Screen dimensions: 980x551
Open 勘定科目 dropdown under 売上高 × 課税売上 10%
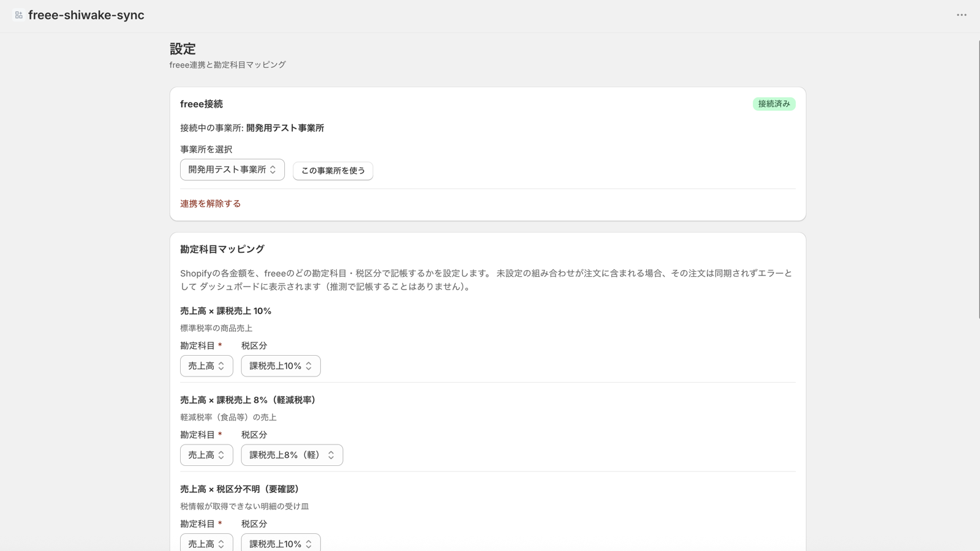(x=206, y=366)
